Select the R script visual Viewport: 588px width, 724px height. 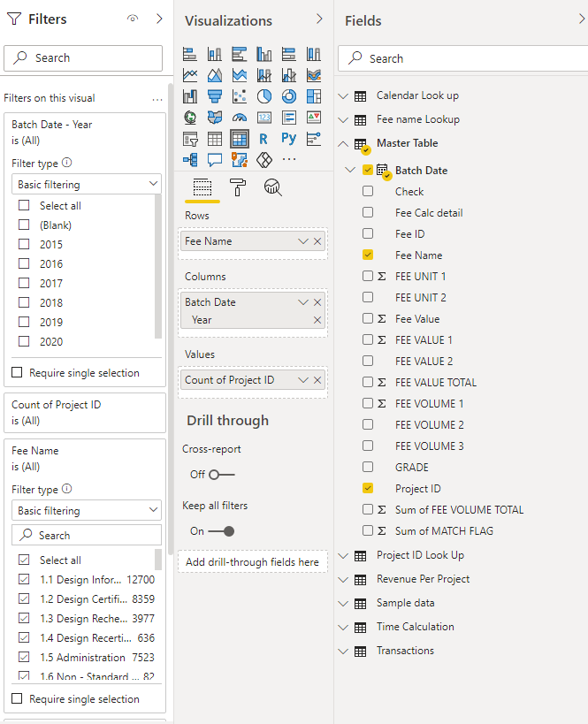[x=263, y=139]
